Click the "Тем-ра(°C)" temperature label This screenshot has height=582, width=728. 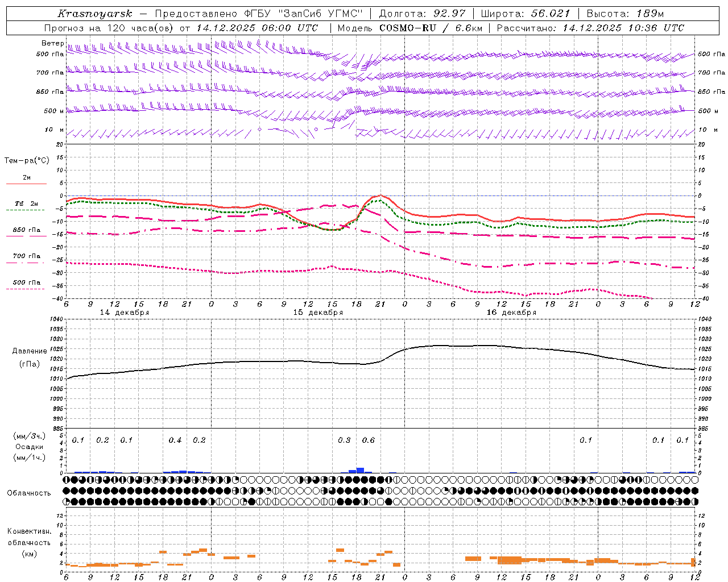pos(27,161)
